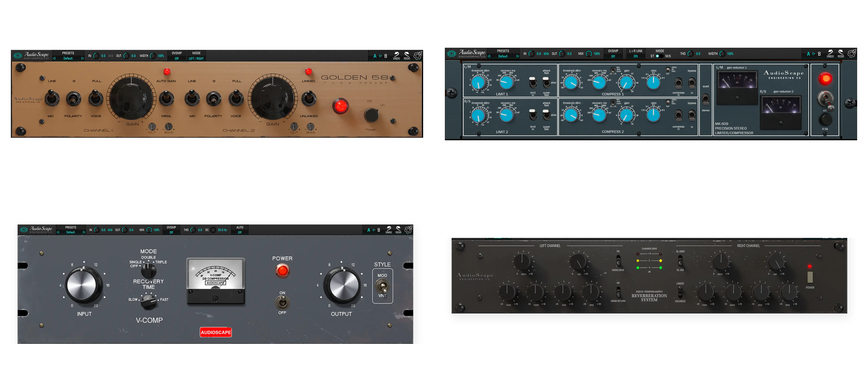Screen dimensions: 868x376
Task: Click L+R LINK ON button in MK-609
Action: (635, 54)
